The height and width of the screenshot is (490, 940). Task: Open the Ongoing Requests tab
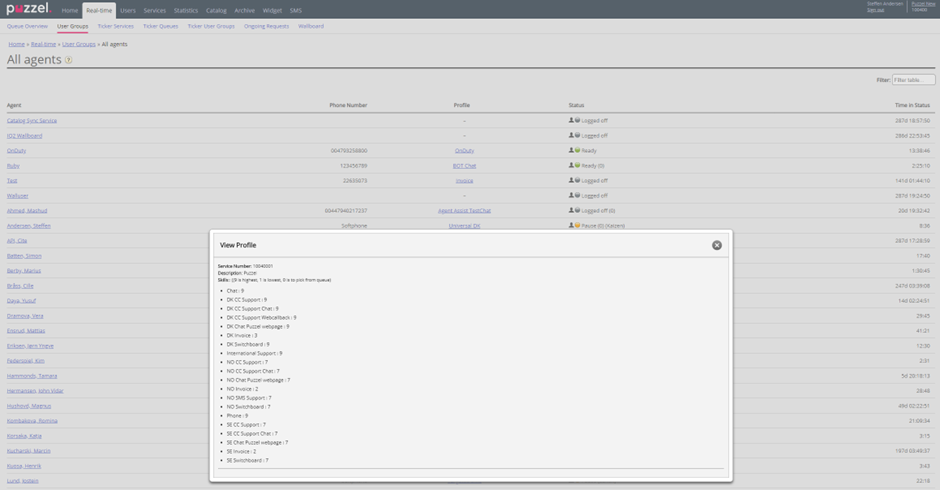coord(266,26)
